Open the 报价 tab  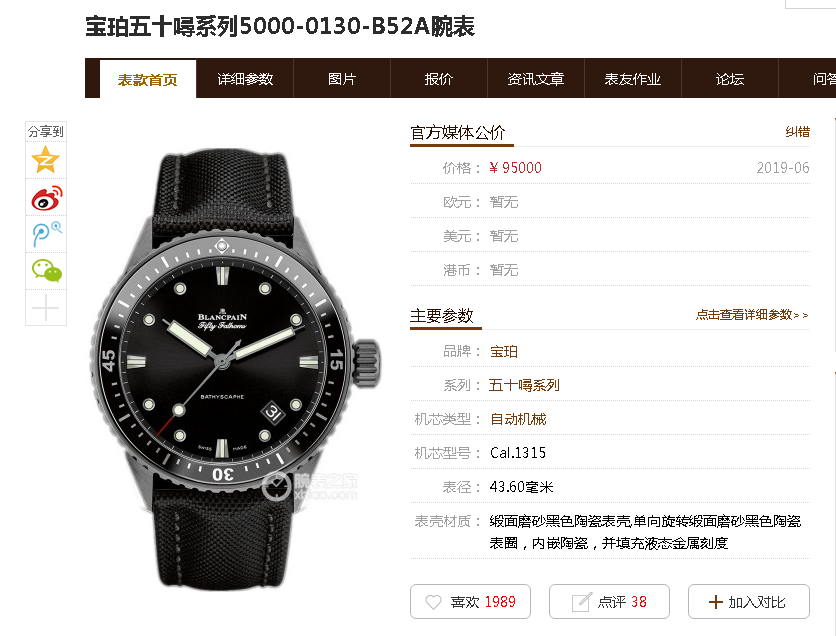tap(439, 79)
